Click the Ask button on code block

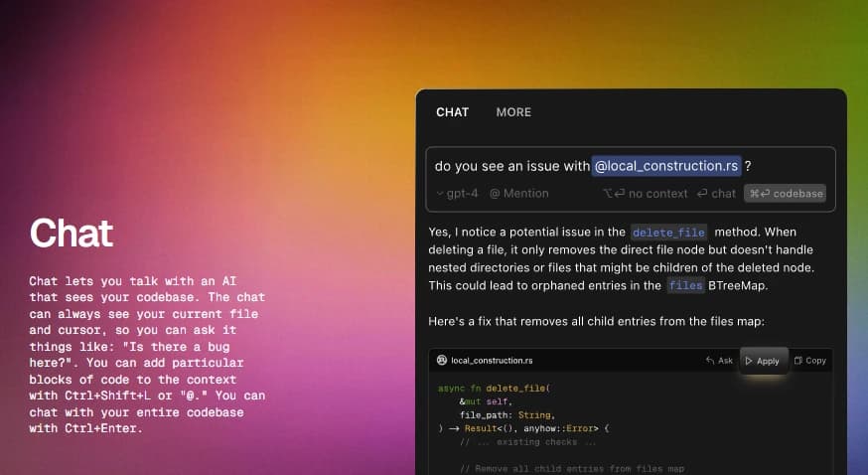(719, 361)
